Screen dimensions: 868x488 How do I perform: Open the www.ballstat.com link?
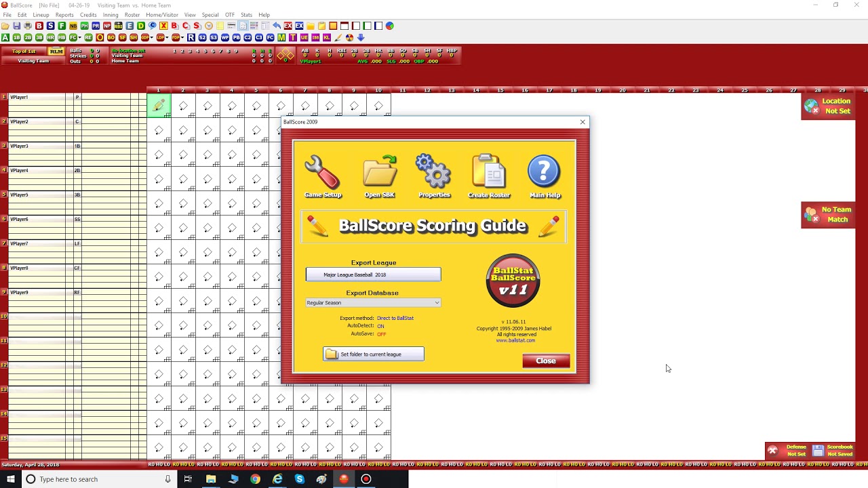tap(515, 340)
